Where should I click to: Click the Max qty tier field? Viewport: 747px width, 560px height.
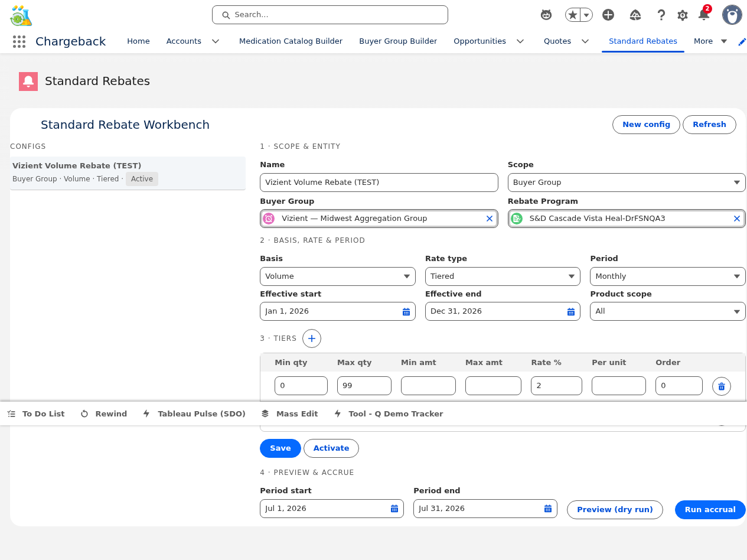pyautogui.click(x=364, y=386)
